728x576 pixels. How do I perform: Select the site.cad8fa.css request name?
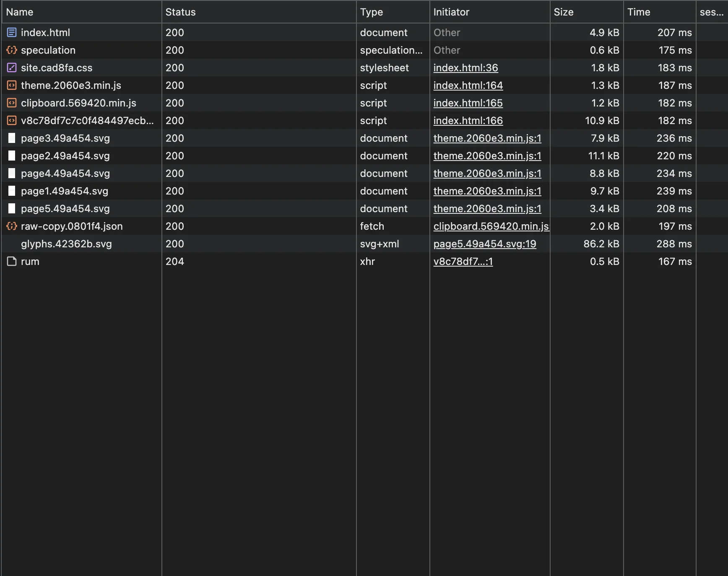pos(57,67)
